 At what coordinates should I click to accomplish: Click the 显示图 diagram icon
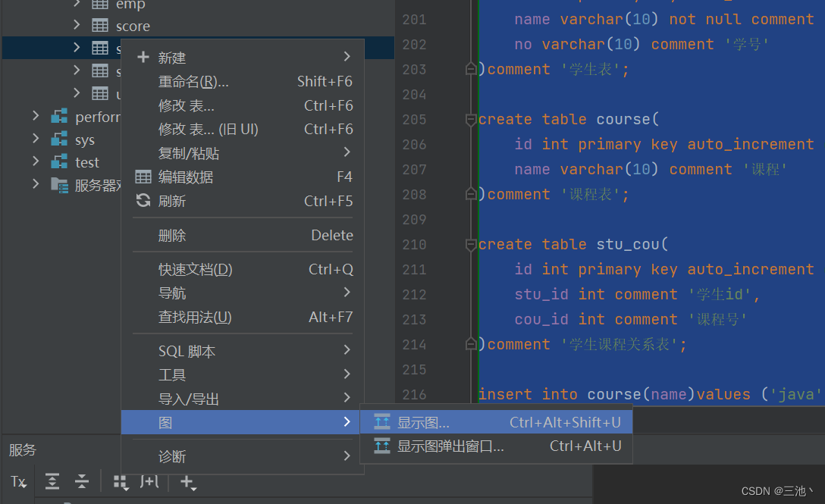click(x=382, y=422)
